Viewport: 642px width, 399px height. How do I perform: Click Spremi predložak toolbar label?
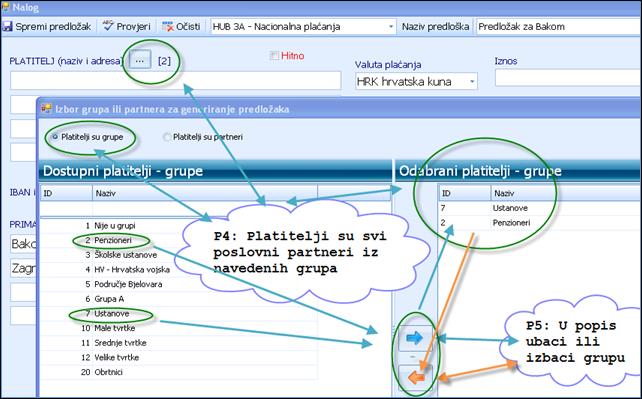pos(53,27)
